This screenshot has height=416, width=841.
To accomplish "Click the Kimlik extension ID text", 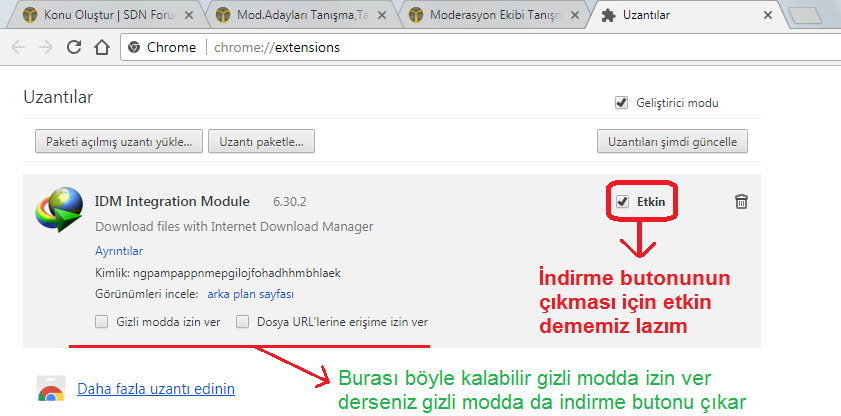I will [x=218, y=273].
